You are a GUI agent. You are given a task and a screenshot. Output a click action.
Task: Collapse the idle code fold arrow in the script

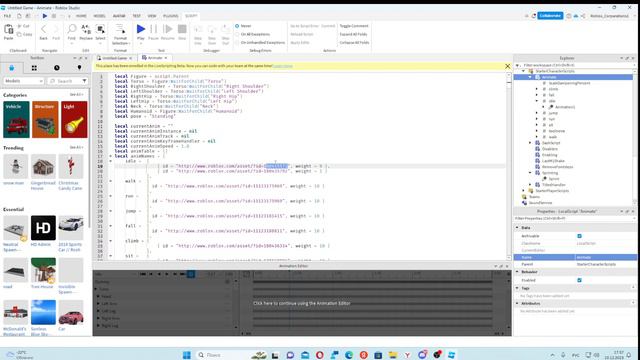(111, 161)
